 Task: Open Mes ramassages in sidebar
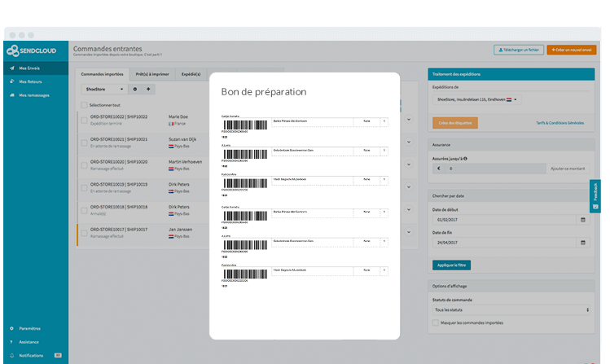(36, 95)
